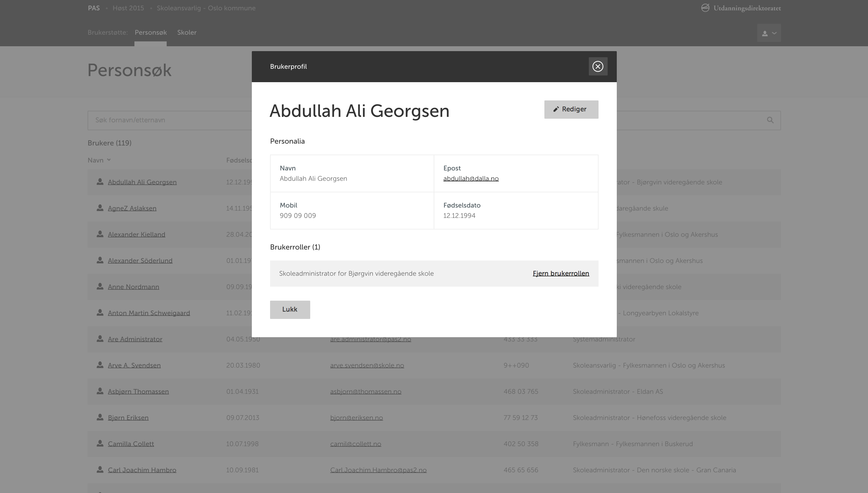Click the abdullah@dalla.no email link
Viewport: 868px width, 493px height.
click(x=471, y=178)
